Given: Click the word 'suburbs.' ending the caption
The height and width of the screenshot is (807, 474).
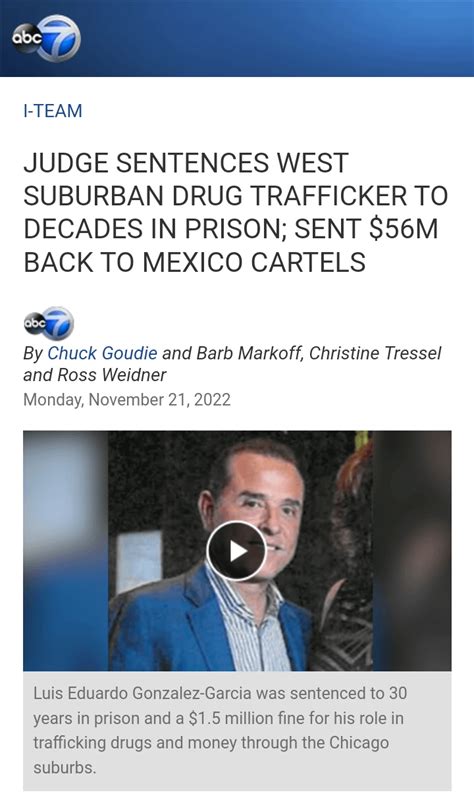Looking at the screenshot, I should (65, 768).
